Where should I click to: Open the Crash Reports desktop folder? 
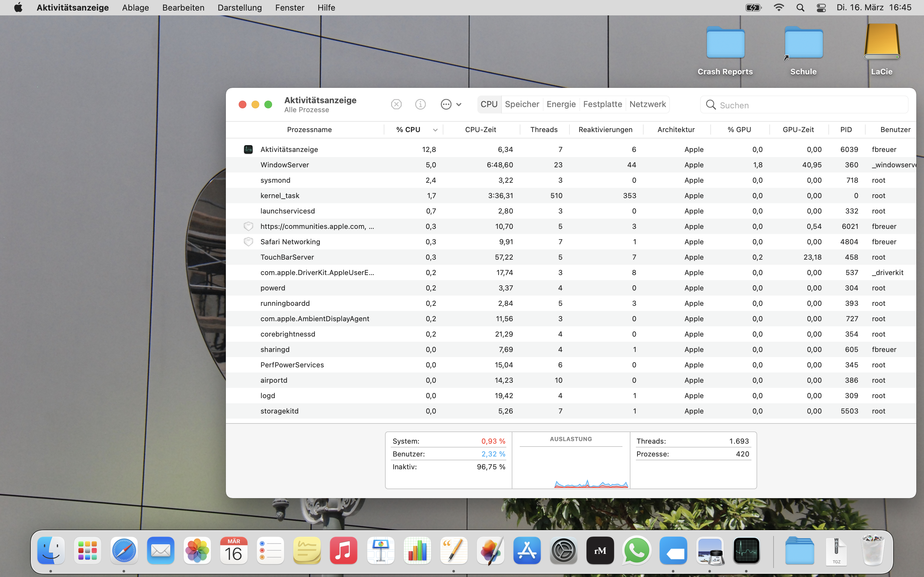pos(725,50)
